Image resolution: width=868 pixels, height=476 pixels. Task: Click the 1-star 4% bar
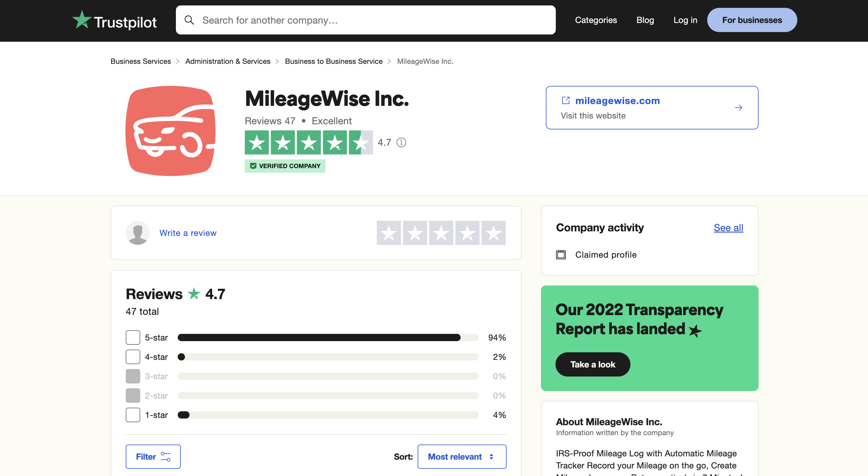coord(328,415)
